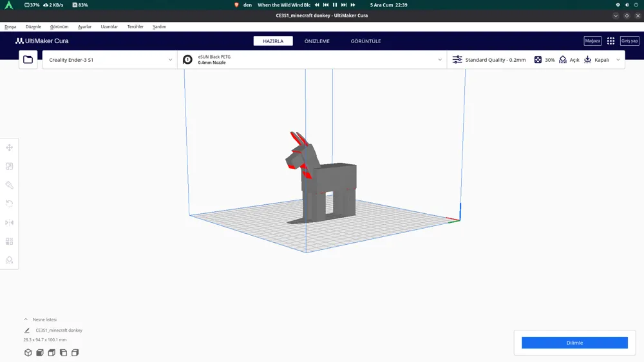Open the Dosya menu
This screenshot has width=644, height=362.
pos(10,26)
